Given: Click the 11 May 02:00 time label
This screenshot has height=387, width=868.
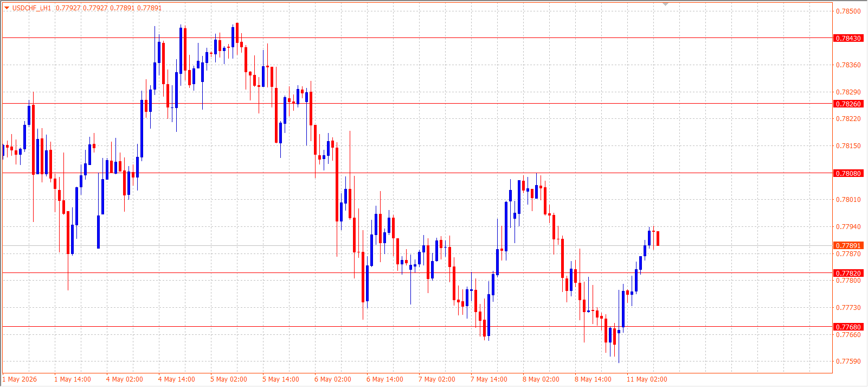Looking at the screenshot, I should (x=647, y=379).
